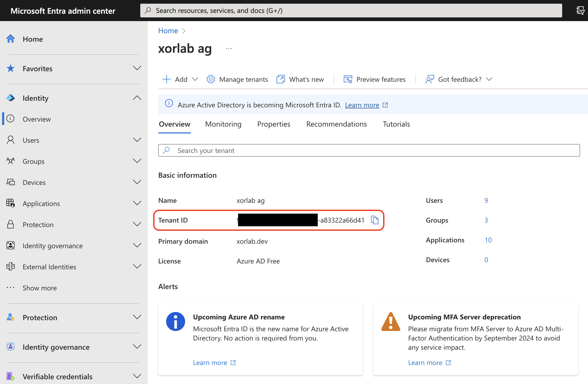This screenshot has height=384, width=588.
Task: Switch to the Monitoring tab
Action: click(x=223, y=124)
